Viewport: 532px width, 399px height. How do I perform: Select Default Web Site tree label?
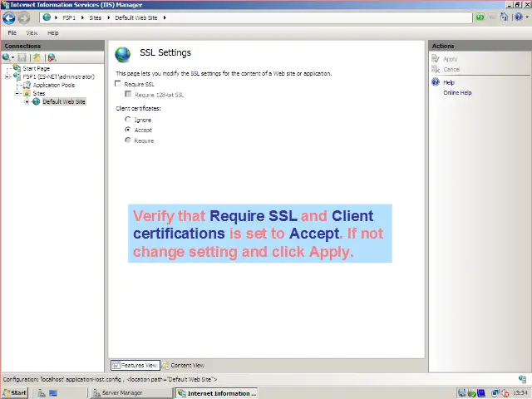tap(64, 101)
